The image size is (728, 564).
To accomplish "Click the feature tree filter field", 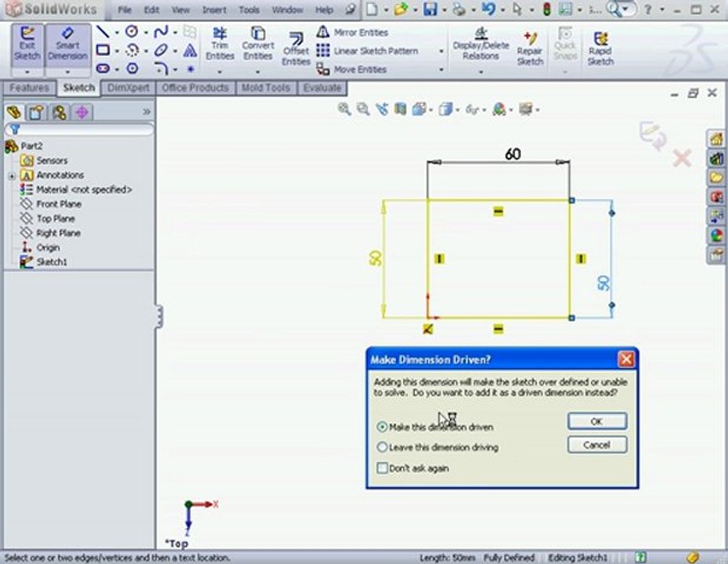I will coord(79,129).
